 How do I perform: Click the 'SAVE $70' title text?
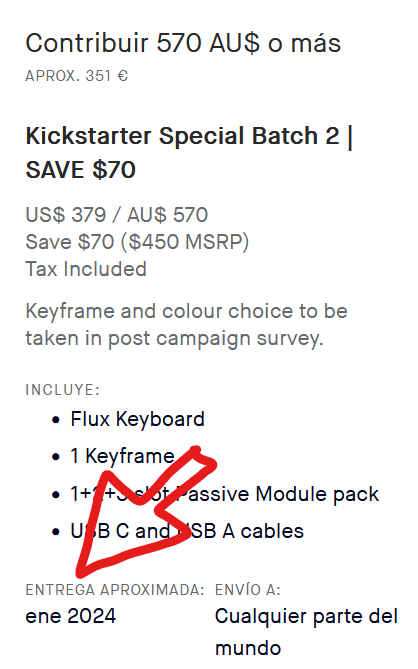pos(81,170)
